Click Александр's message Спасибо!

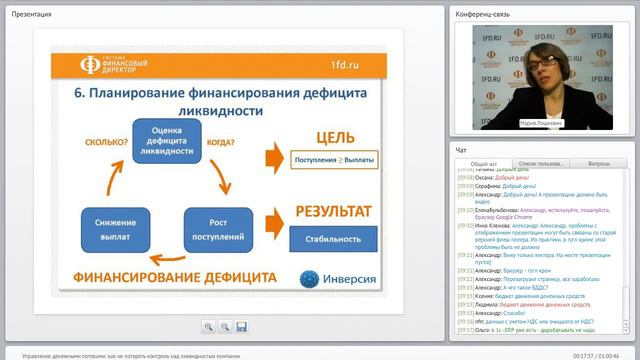[x=491, y=313]
